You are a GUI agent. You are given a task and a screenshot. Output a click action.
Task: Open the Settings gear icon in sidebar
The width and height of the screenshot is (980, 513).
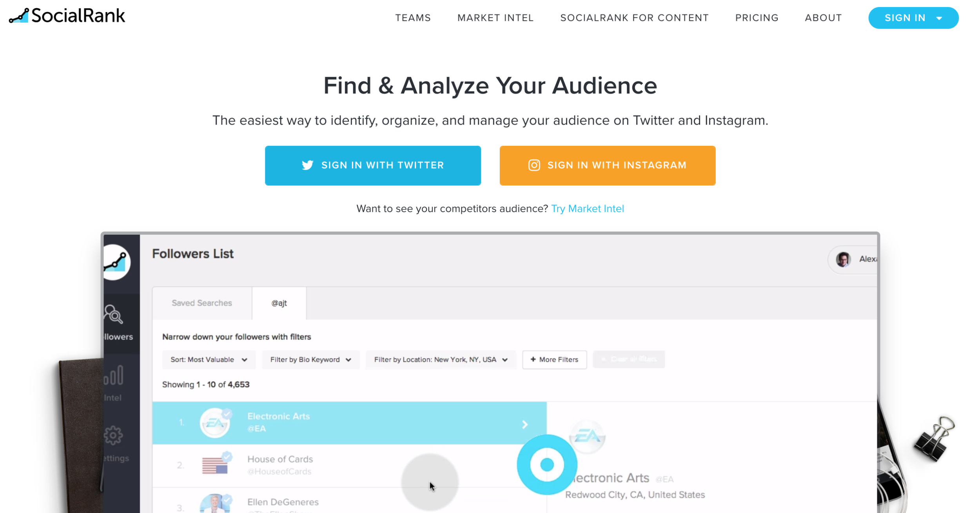pyautogui.click(x=114, y=435)
